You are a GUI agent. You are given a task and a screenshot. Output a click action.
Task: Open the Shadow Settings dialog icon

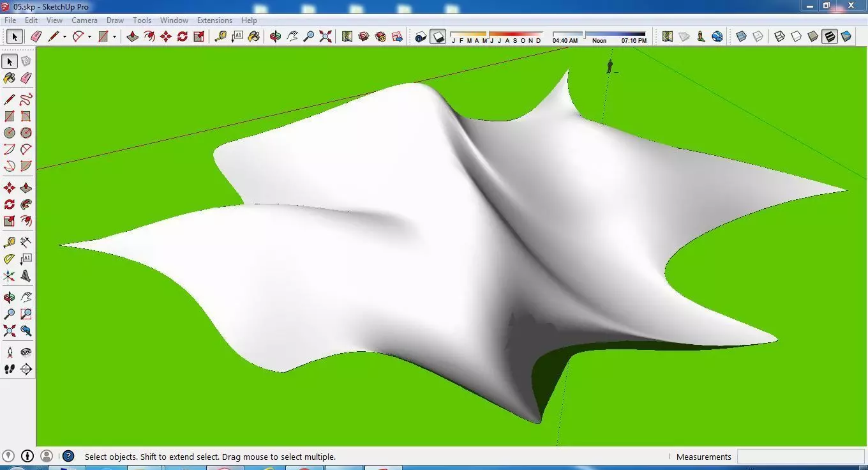421,36
